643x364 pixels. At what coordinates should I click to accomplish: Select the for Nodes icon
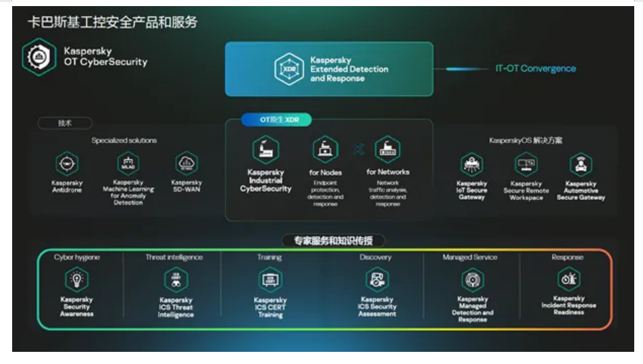coord(325,149)
